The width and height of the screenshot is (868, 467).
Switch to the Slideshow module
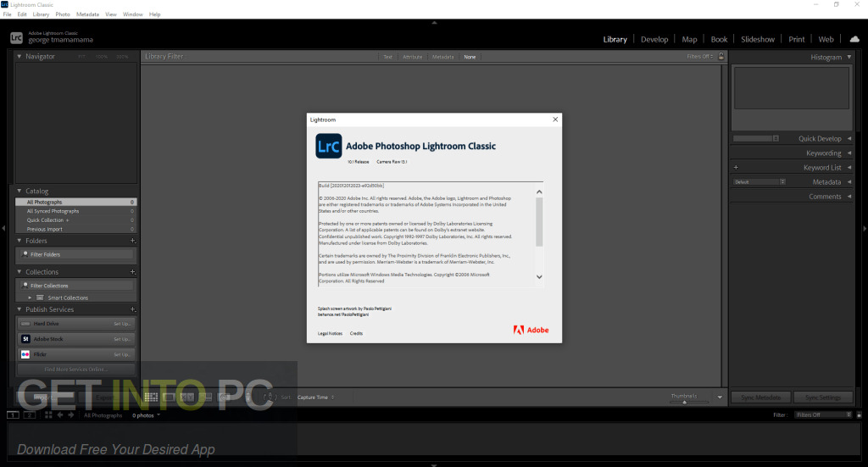tap(758, 39)
